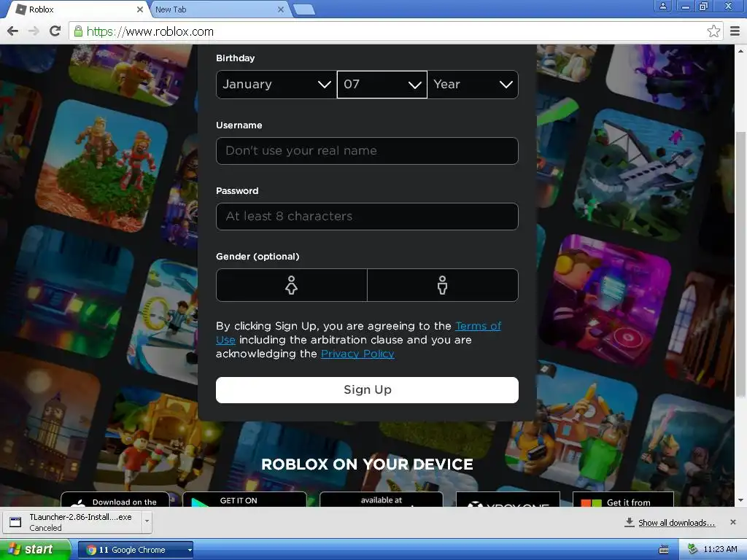This screenshot has width=747, height=560.
Task: Click the scrollbar up arrow
Action: pyautogui.click(x=741, y=50)
